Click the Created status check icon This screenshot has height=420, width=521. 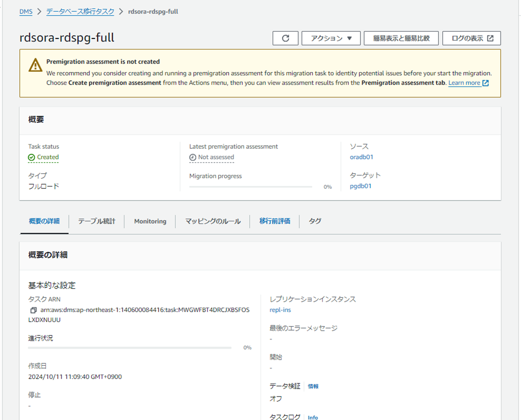tap(31, 157)
